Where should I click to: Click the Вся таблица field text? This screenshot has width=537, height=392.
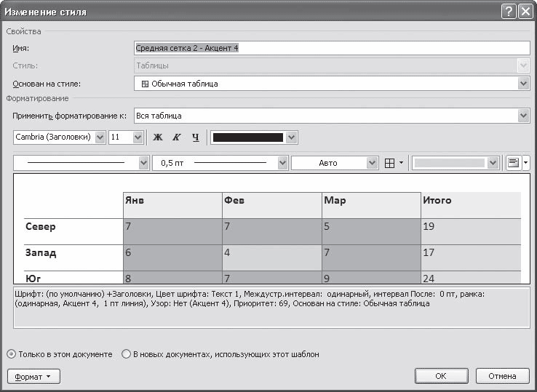[x=159, y=116]
